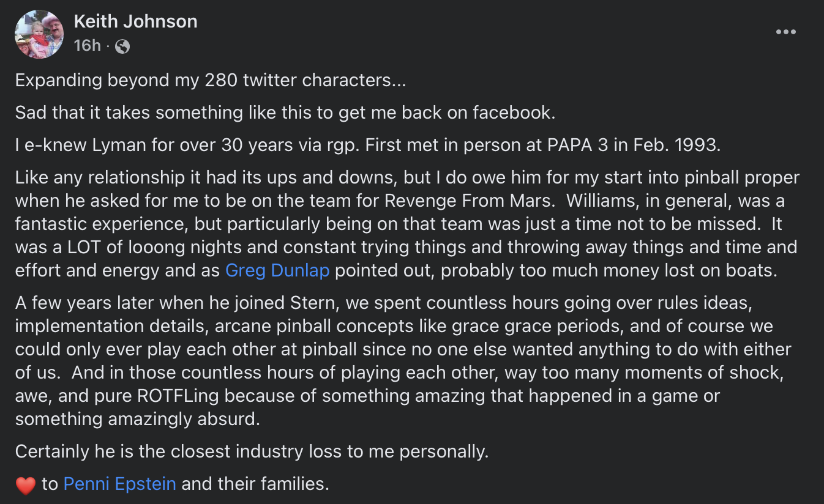Click the globe public-audience icon

coord(122,46)
